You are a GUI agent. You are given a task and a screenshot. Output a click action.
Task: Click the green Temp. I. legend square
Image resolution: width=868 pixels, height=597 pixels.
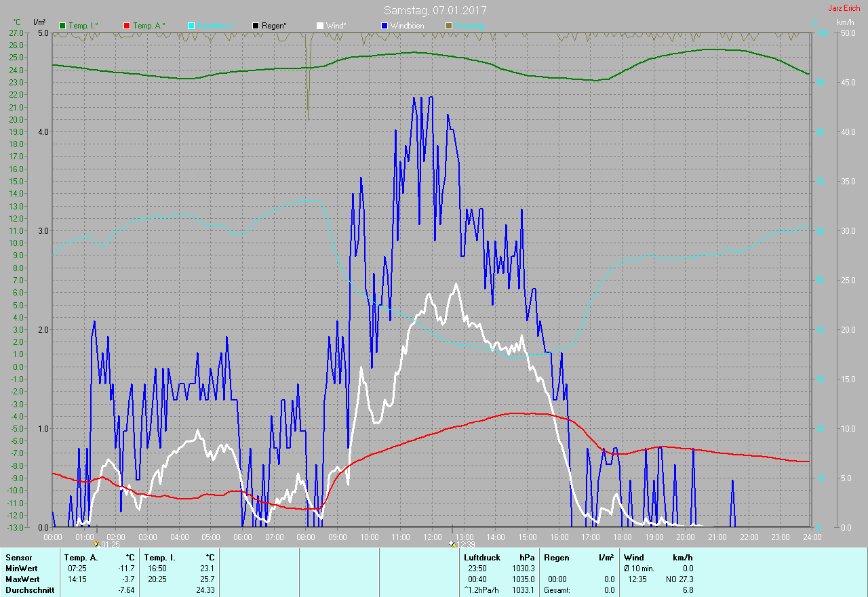pyautogui.click(x=63, y=26)
